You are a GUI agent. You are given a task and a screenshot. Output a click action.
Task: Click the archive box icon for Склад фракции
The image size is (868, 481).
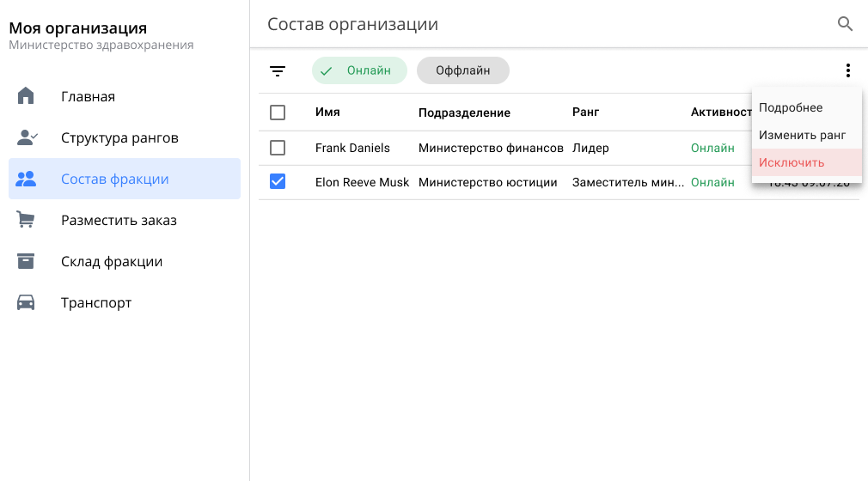point(27,261)
